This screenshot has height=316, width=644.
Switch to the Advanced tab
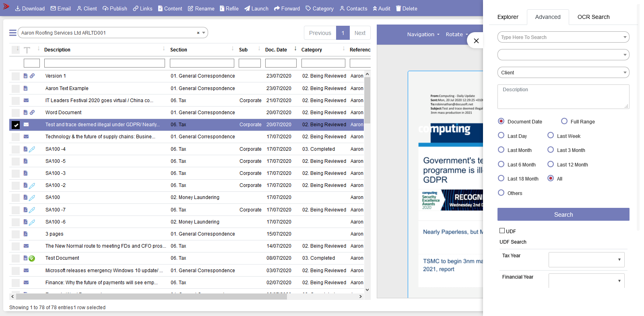[548, 17]
